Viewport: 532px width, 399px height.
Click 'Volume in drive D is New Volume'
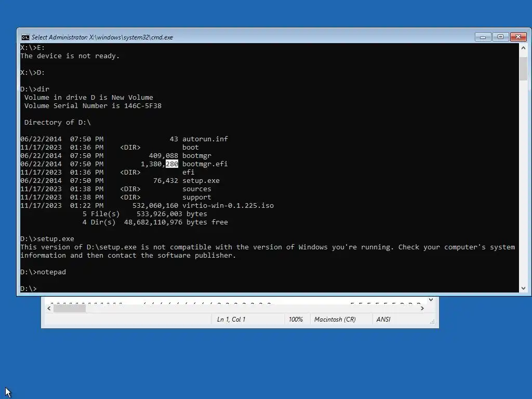click(x=88, y=98)
